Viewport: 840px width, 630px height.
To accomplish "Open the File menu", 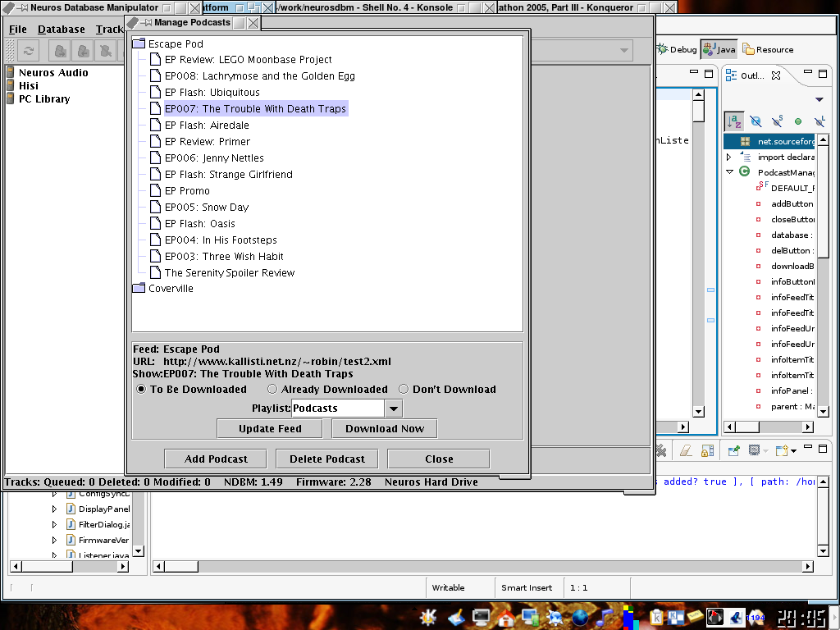I will pyautogui.click(x=18, y=30).
